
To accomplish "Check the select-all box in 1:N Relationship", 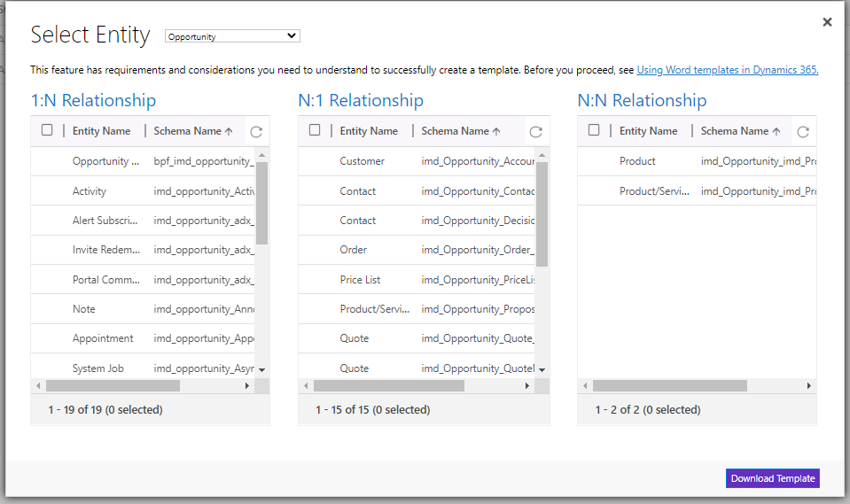I will click(x=47, y=130).
